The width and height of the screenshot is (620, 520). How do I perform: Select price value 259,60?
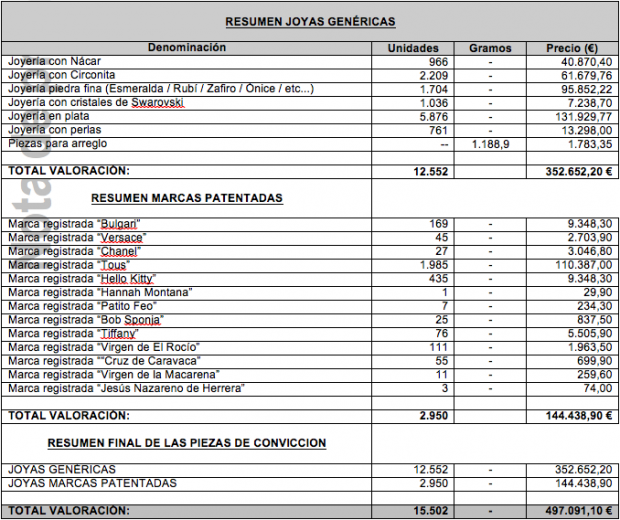594,375
